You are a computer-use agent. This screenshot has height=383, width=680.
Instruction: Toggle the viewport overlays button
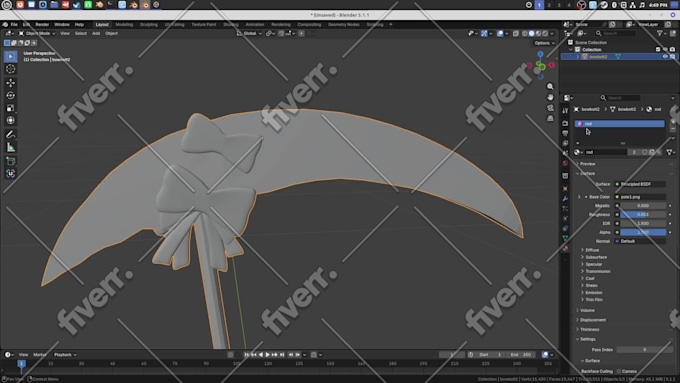(500, 33)
